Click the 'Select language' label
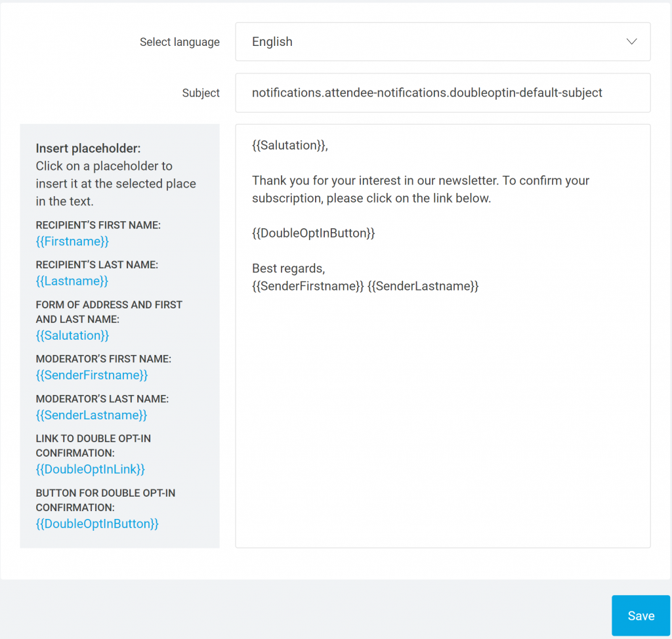This screenshot has height=639, width=672. point(180,42)
